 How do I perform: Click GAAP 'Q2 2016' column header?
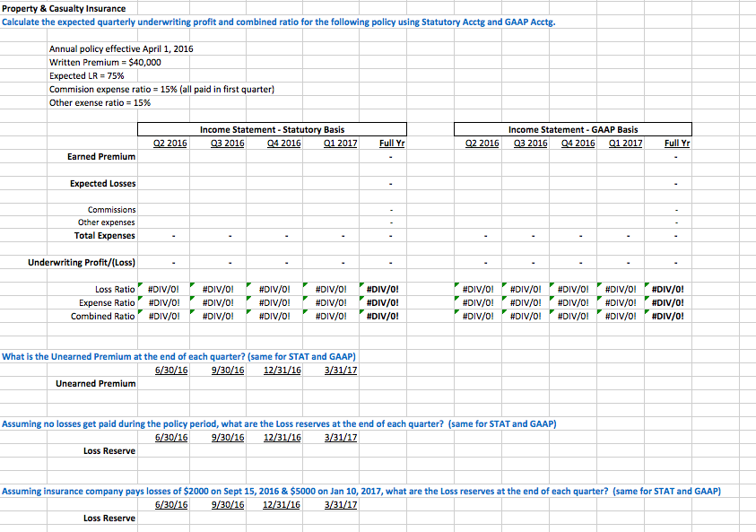click(x=482, y=144)
